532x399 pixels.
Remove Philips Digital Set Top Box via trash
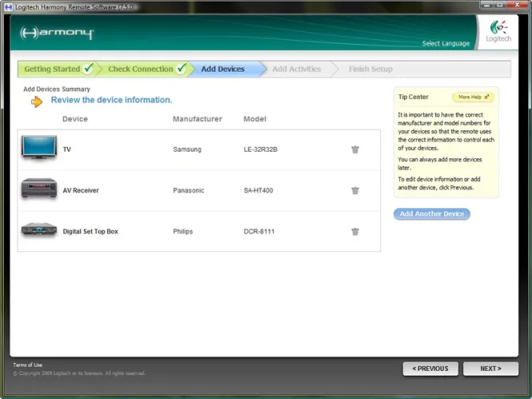point(355,231)
